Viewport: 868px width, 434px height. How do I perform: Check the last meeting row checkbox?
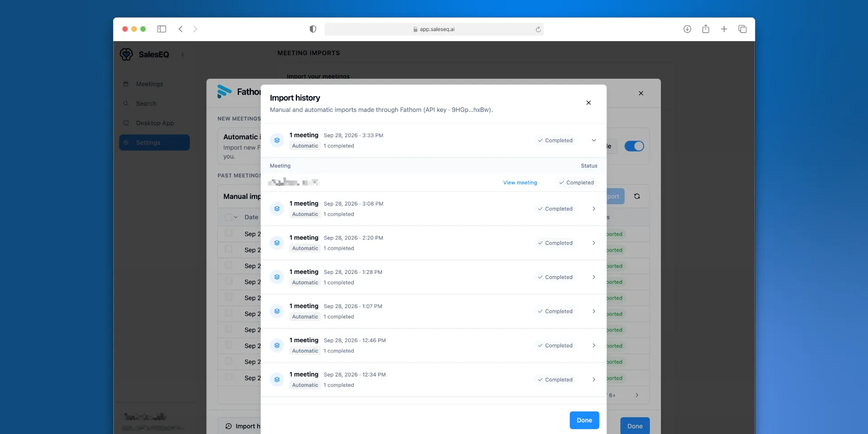point(228,377)
